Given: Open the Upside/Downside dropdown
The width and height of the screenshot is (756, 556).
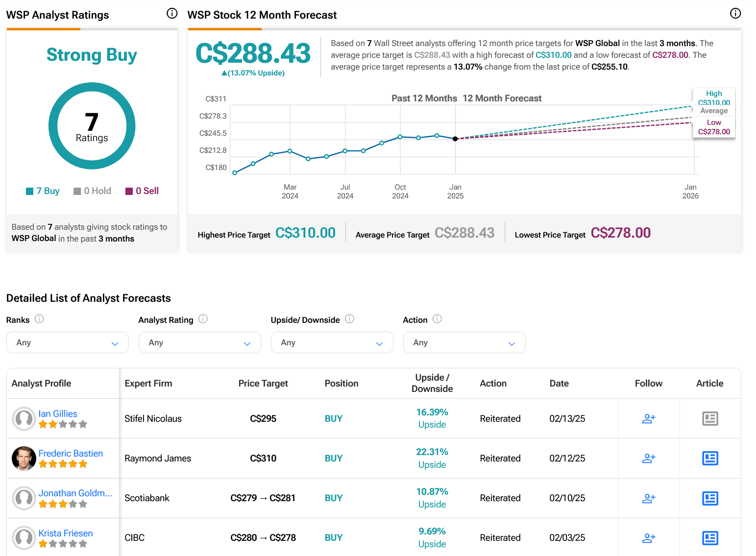Looking at the screenshot, I should [x=332, y=342].
